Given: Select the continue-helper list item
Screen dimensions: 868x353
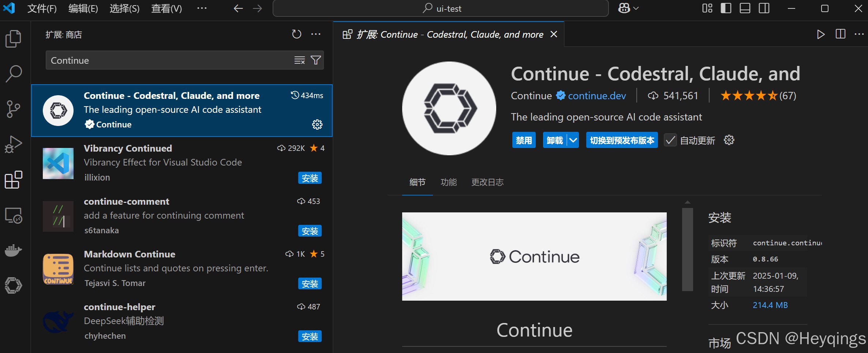Looking at the screenshot, I should pyautogui.click(x=182, y=322).
